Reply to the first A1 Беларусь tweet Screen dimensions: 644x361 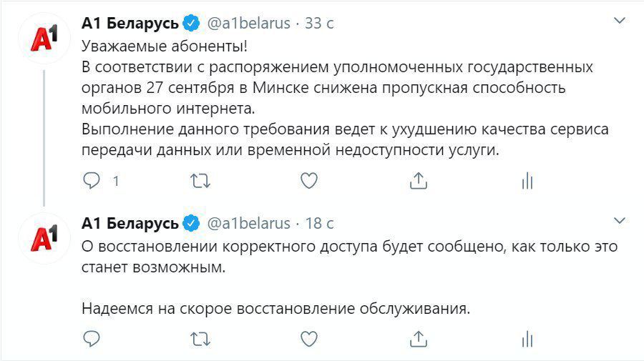(92, 180)
